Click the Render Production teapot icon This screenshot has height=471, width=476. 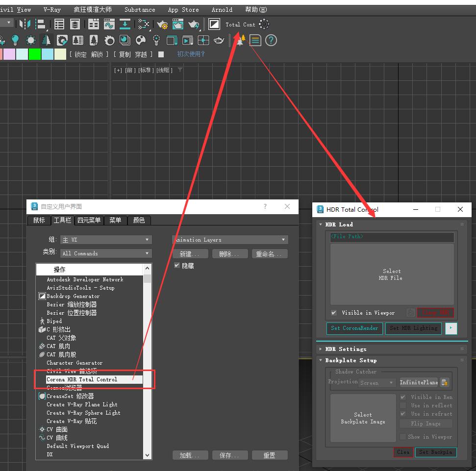194,25
